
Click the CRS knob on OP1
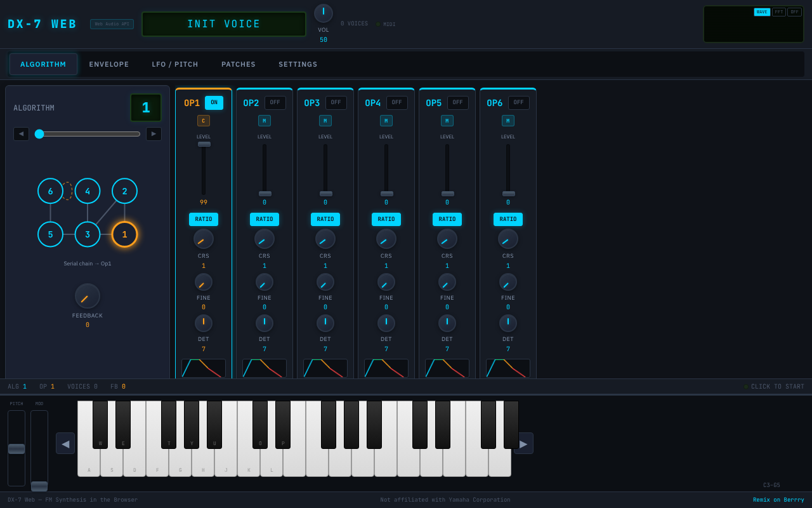tap(203, 239)
